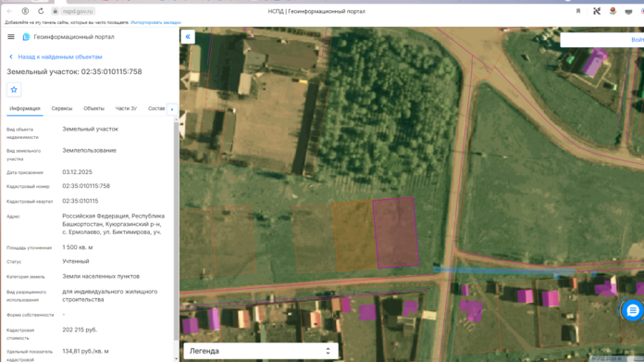This screenshot has width=644, height=362.
Task: Switch to the Сервисы tab
Action: coord(62,109)
